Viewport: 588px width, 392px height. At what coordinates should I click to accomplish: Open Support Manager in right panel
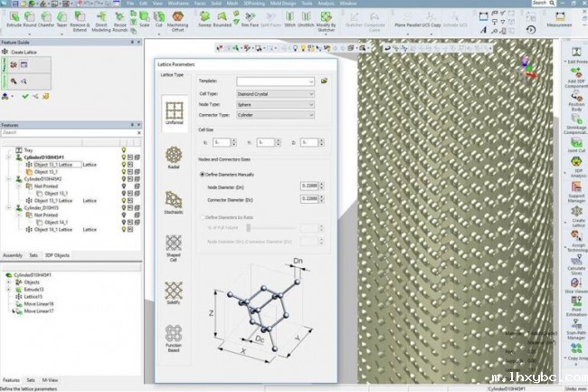(x=576, y=193)
